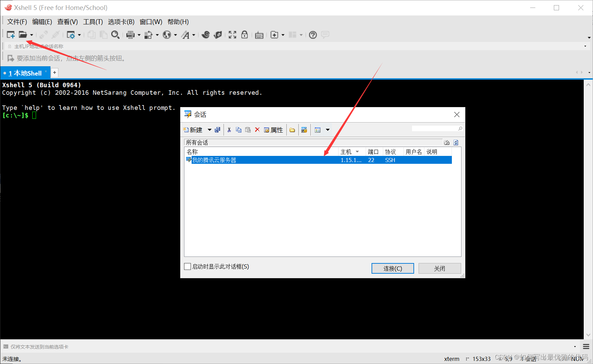Click the 关闭 close button
The width and height of the screenshot is (593, 364).
[x=440, y=269]
